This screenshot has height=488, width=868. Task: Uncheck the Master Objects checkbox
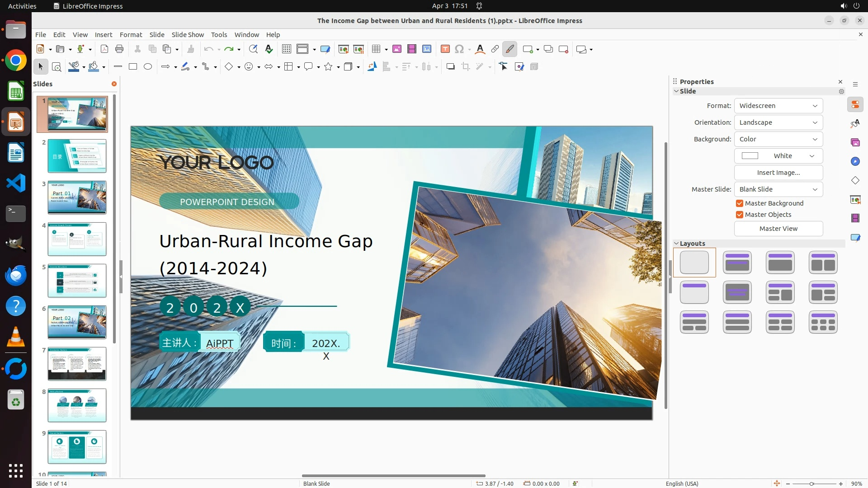coord(740,215)
